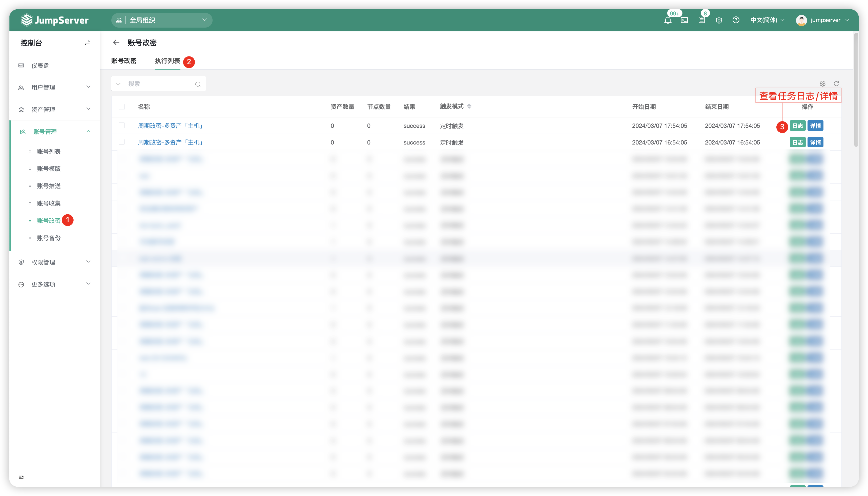Click into the 搜索 input field
This screenshot has height=496, width=868.
158,84
